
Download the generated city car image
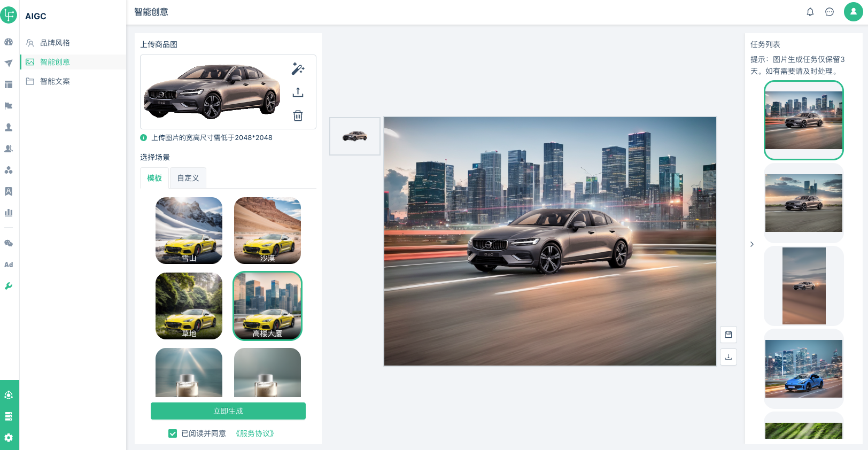(x=728, y=357)
